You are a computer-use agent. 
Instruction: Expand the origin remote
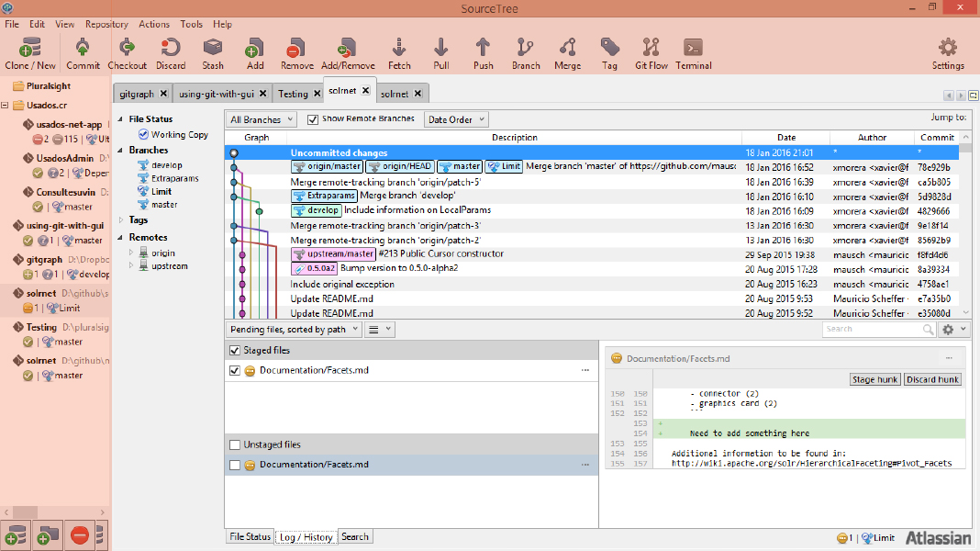pyautogui.click(x=131, y=253)
